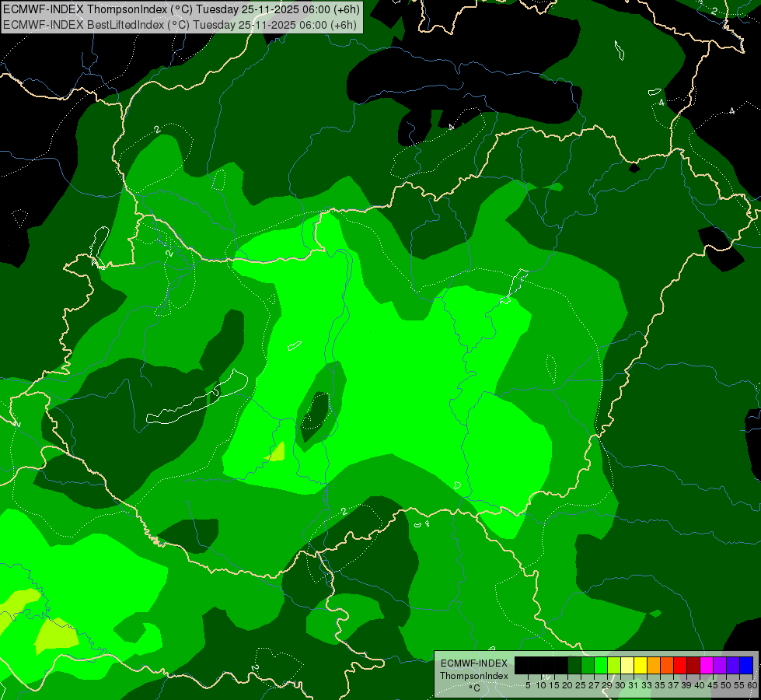Click the legend label ECMWF-INDEX
Image resolution: width=761 pixels, height=700 pixels.
[x=474, y=663]
